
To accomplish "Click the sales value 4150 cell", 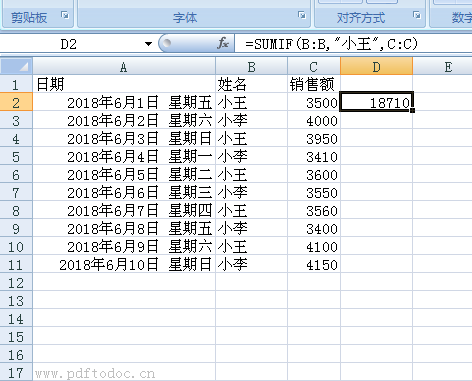I will point(314,265).
